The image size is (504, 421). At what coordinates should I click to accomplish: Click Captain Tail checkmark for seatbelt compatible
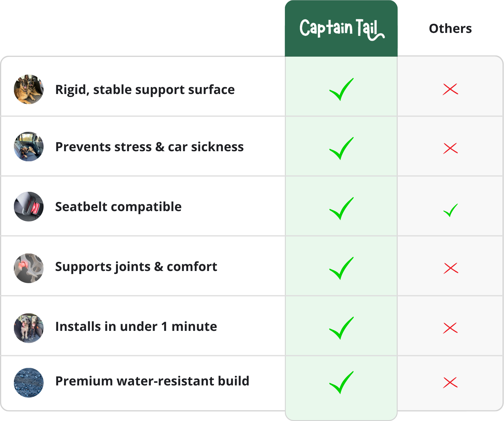click(341, 209)
